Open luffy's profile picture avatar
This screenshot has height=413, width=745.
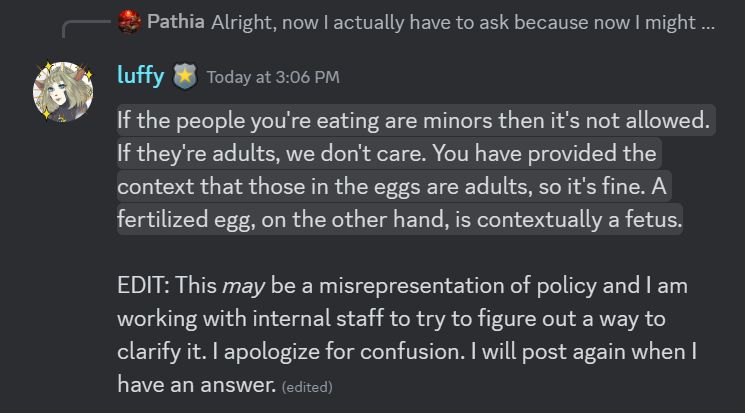[64, 93]
